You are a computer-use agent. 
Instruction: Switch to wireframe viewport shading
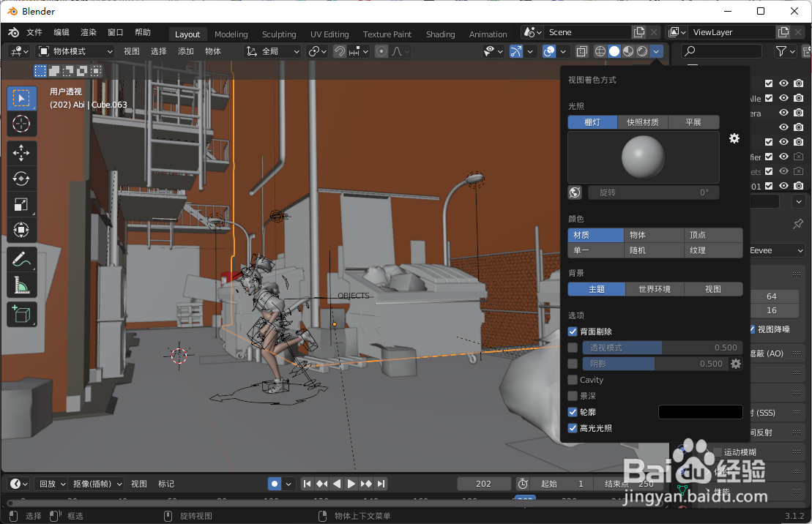point(600,51)
